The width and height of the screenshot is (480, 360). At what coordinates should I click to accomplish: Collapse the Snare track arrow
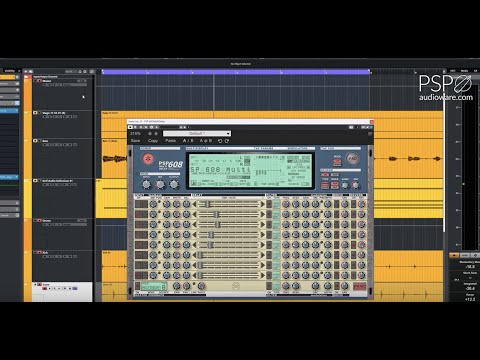coord(36,284)
